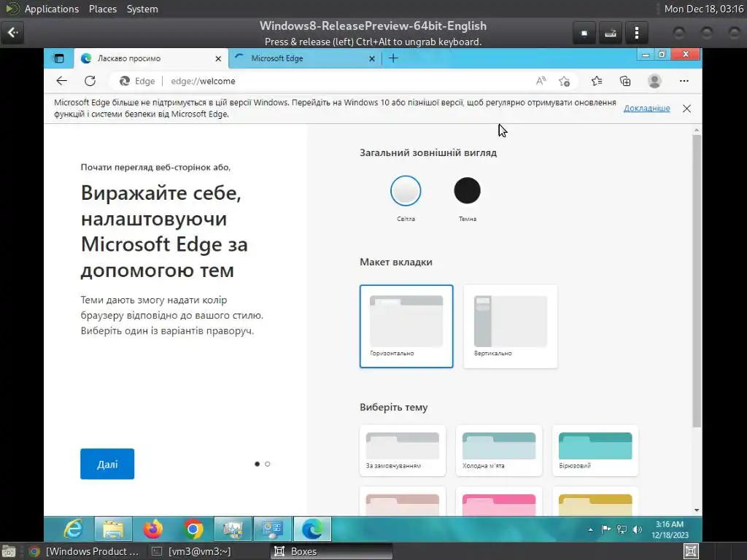The width and height of the screenshot is (747, 560).
Task: Click the Edge site identity label
Action: (x=137, y=81)
